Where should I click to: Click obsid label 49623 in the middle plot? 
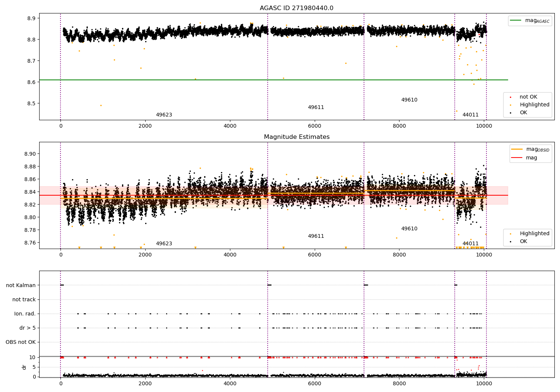pos(164,243)
